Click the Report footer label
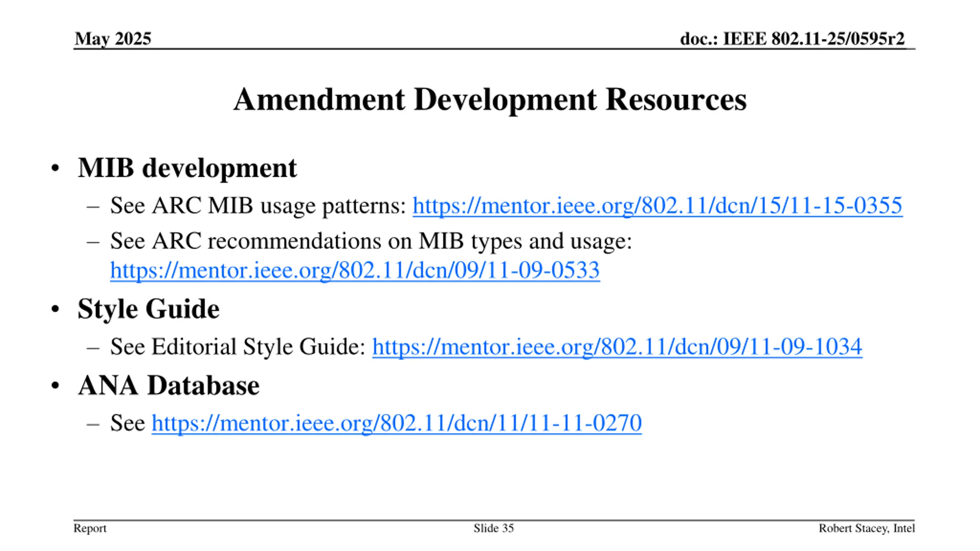Screen dimensions: 980x551 90,528
